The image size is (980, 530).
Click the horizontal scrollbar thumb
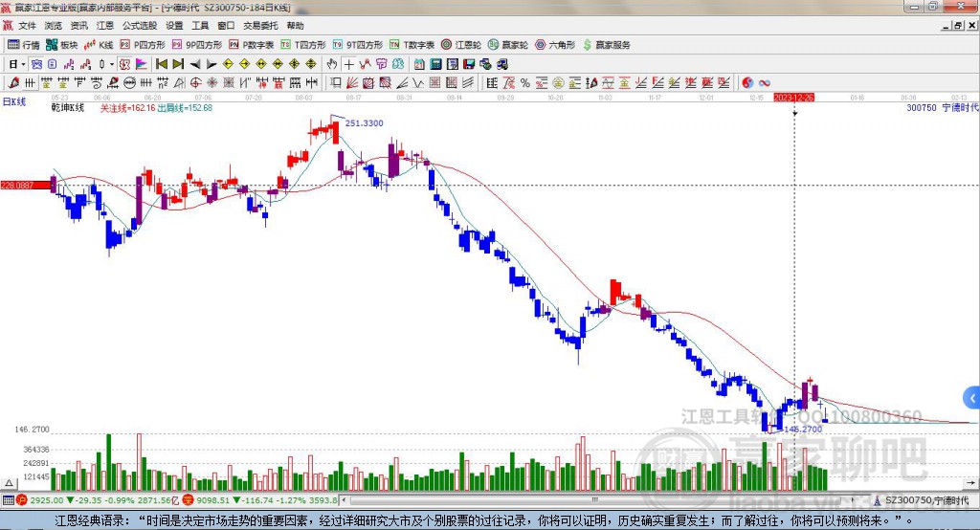(594, 500)
